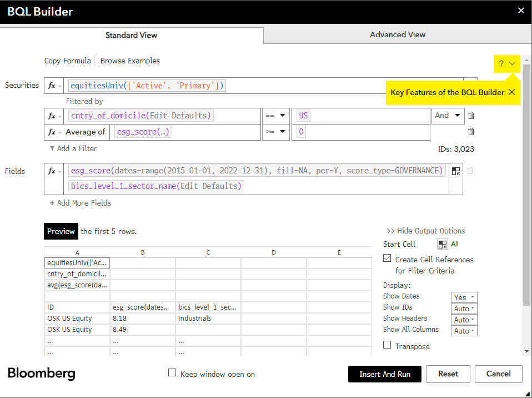The height and width of the screenshot is (398, 532).
Task: Open the And logic operator dropdown
Action: pos(448,115)
